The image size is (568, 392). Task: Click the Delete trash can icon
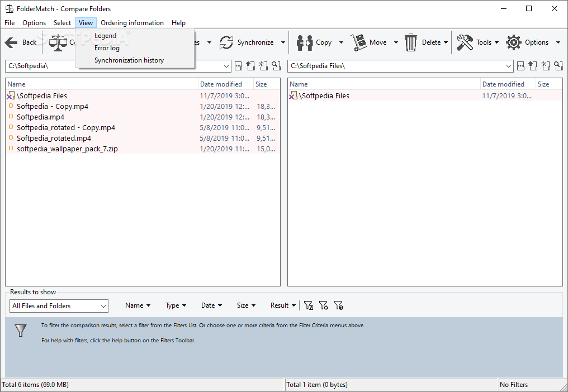click(x=411, y=42)
